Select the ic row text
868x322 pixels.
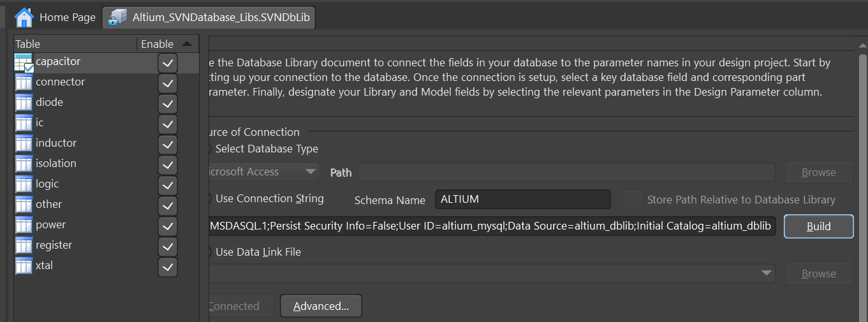tap(40, 123)
